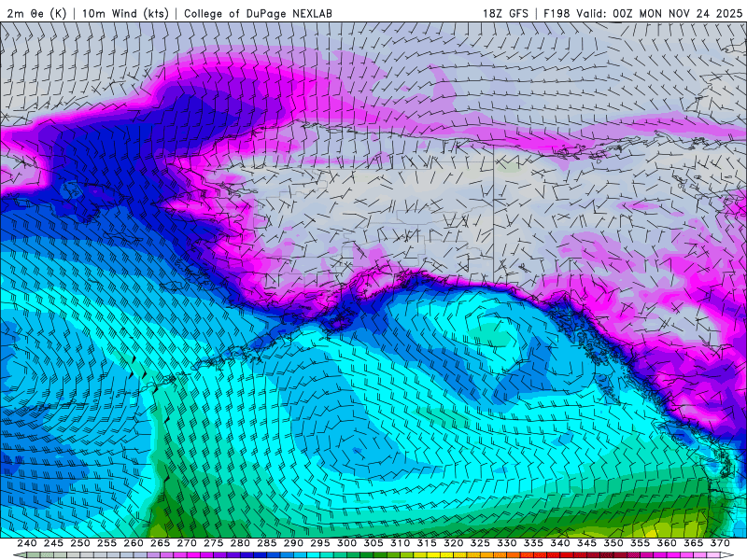The image size is (747, 560).
Task: Click the 290 color scale label
Action: (293, 543)
